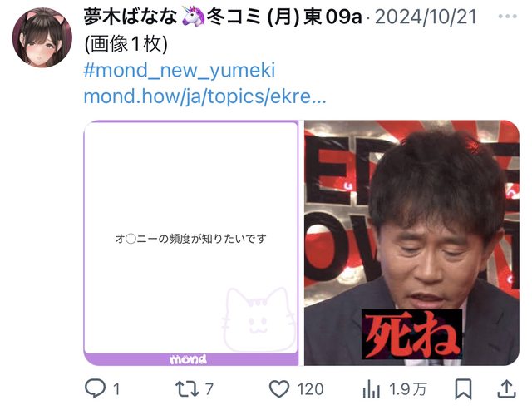This screenshot has width=532, height=415.
Task: Click the mond logo on the purple bar
Action: pyautogui.click(x=188, y=359)
